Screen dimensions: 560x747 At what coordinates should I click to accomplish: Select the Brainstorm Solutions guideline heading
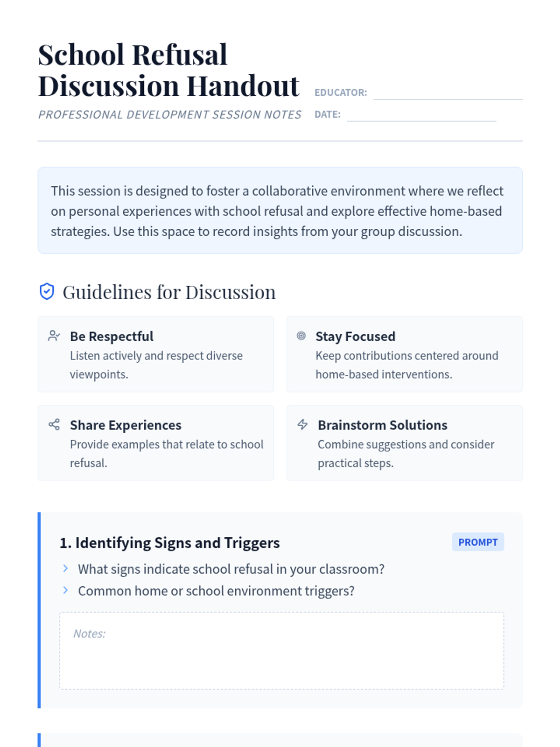point(382,425)
